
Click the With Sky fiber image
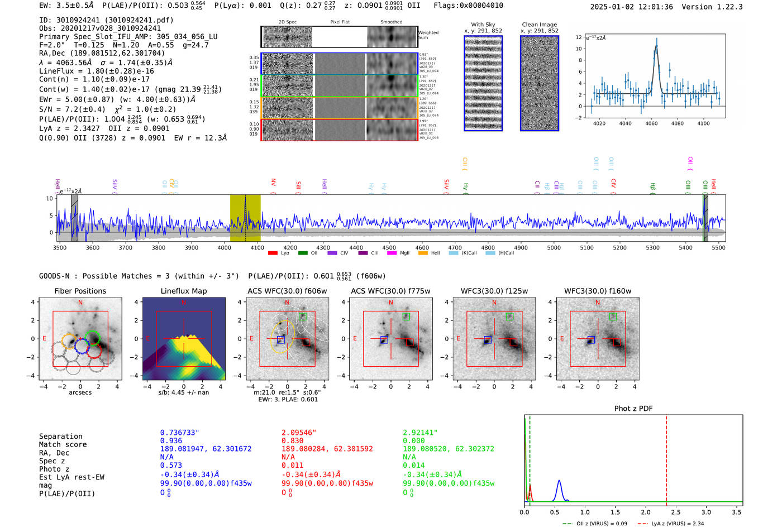point(483,83)
